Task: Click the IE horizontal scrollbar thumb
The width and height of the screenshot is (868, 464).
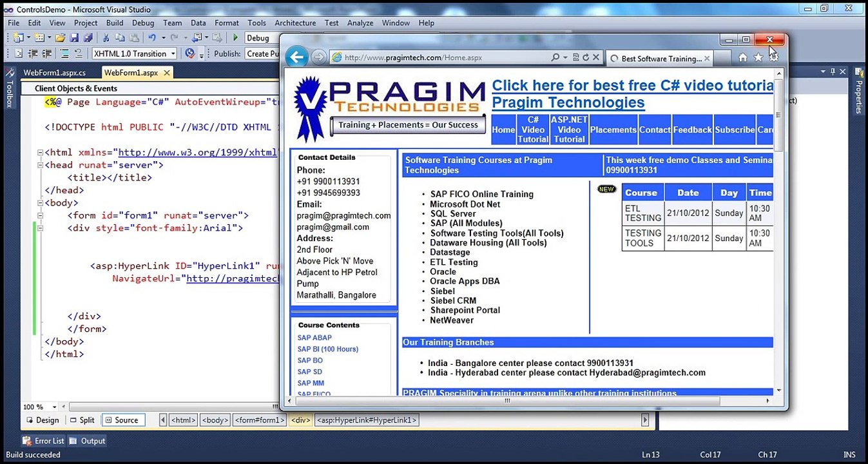Action: pyautogui.click(x=507, y=401)
